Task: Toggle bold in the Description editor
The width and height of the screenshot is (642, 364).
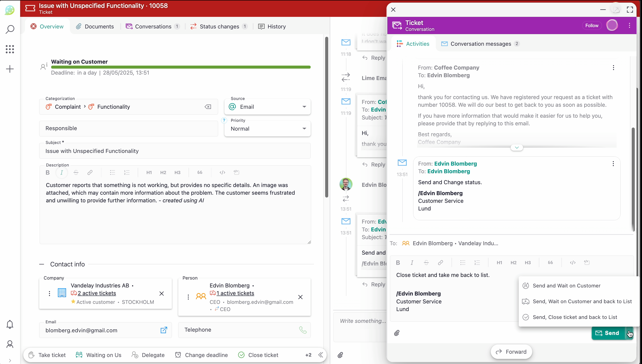Action: (48, 173)
